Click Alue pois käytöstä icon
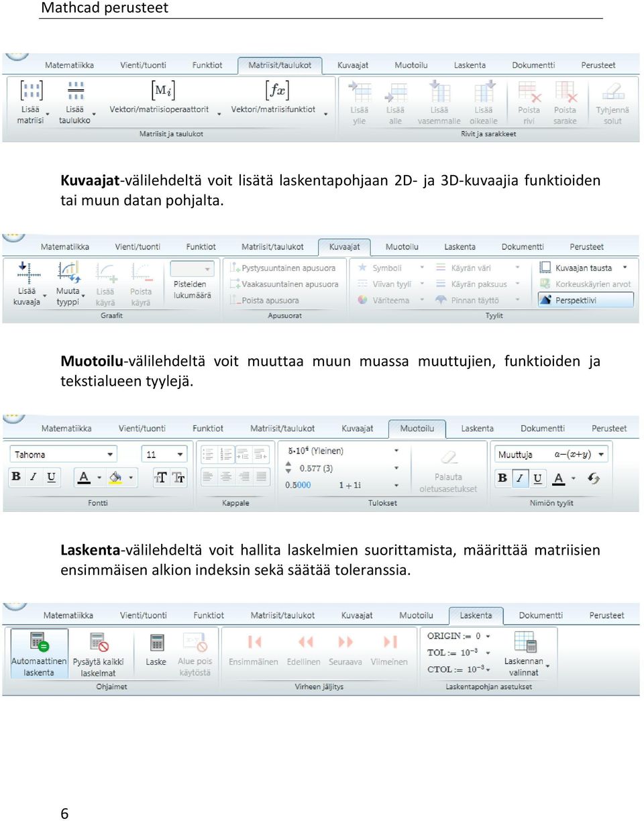644x821 pixels. tap(195, 643)
